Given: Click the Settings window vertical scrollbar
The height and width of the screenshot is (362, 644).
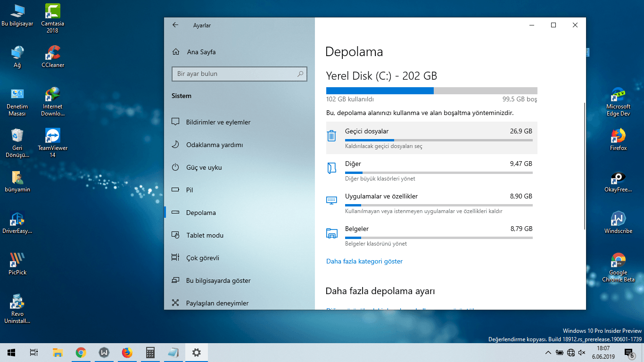Looking at the screenshot, I should 585,166.
